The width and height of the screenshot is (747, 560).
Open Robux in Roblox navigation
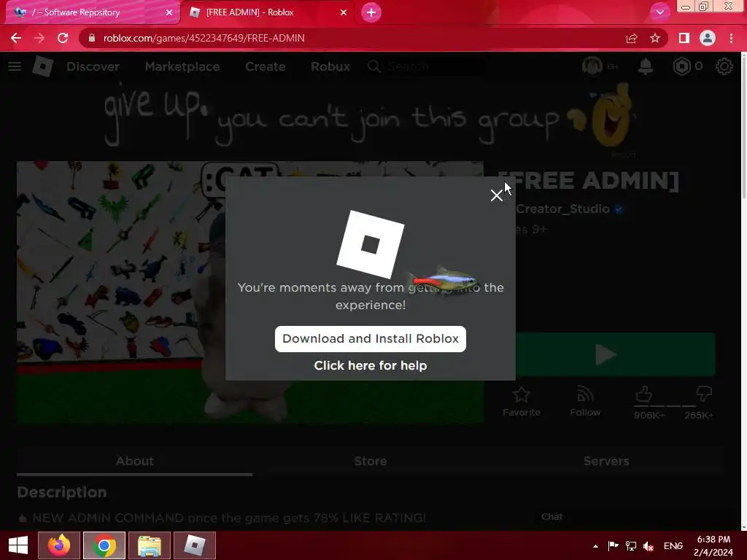point(330,66)
